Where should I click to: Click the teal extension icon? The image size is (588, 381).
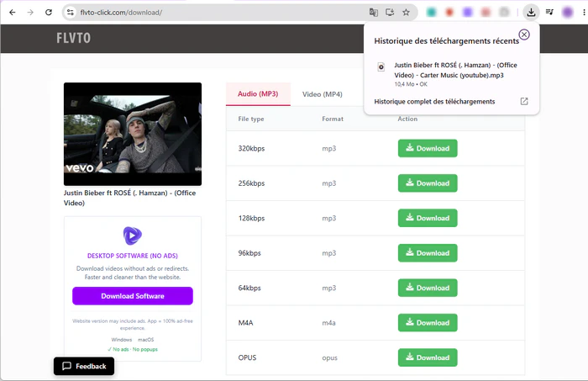(x=431, y=13)
